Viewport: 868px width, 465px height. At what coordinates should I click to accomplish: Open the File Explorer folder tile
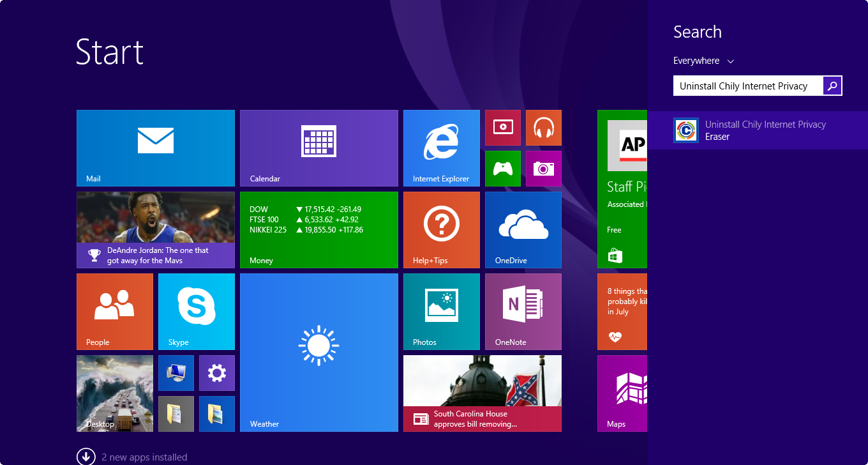(217, 414)
